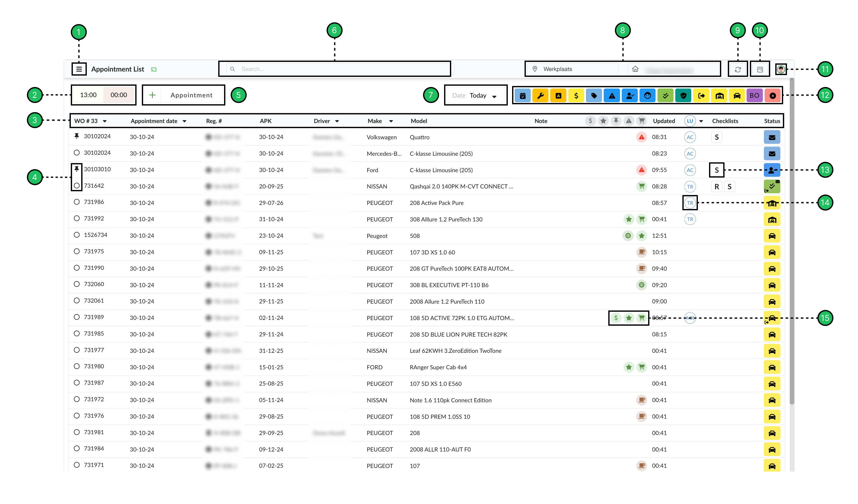The image size is (858, 504).
Task: Select the radio circle for WO 731986
Action: tap(77, 202)
